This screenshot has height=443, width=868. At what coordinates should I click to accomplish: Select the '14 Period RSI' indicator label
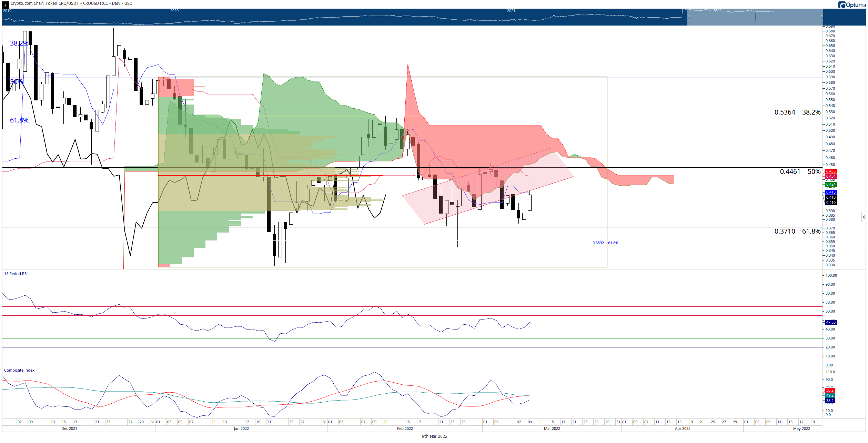coord(16,274)
